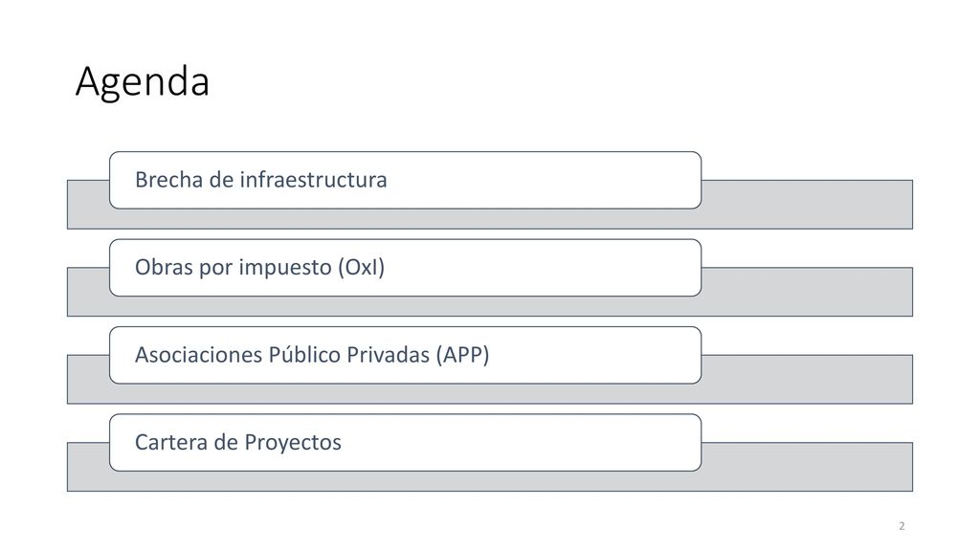Click the gray bar behind Asociaciones Público Privadas

coord(806,379)
